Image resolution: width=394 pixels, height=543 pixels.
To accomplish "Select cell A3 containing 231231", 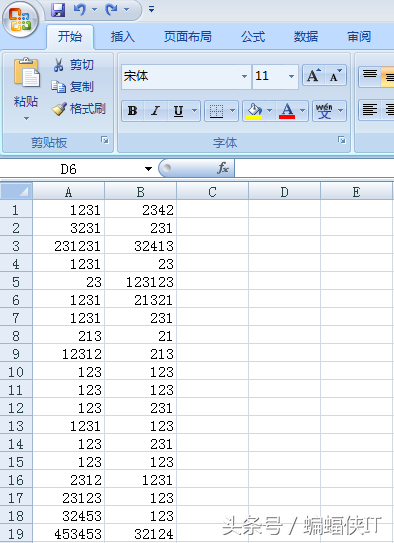I will coord(69,246).
